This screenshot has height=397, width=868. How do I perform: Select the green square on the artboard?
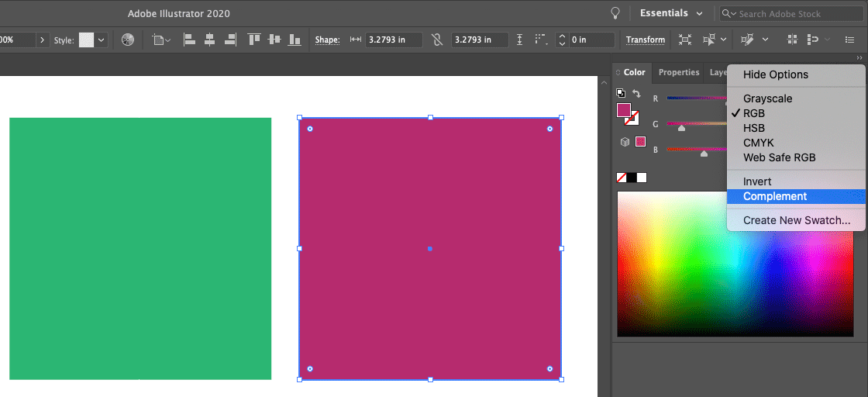click(x=140, y=249)
